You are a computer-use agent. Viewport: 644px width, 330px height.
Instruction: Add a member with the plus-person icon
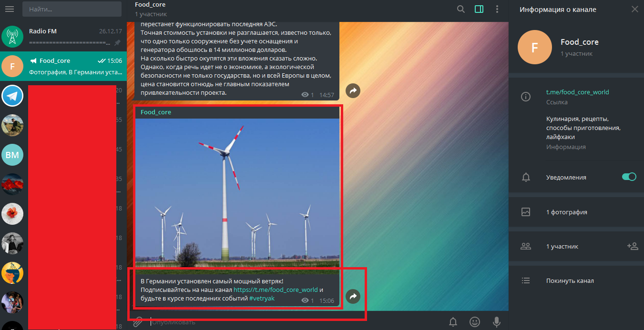632,246
